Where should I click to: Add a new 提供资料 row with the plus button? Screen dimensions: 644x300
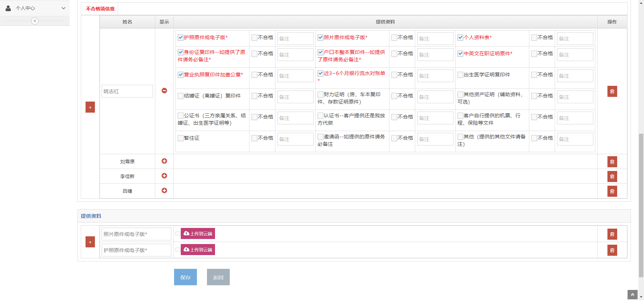90,242
